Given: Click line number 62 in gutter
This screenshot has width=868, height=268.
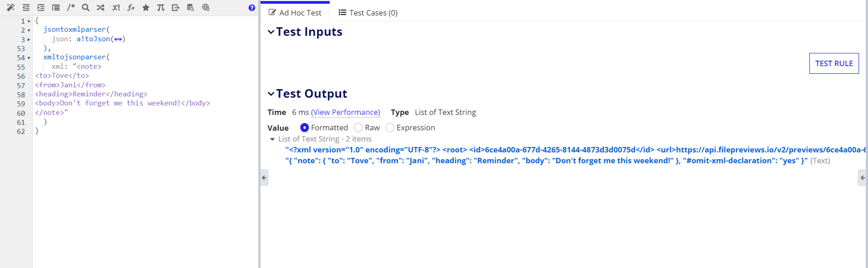Looking at the screenshot, I should click(x=21, y=132).
